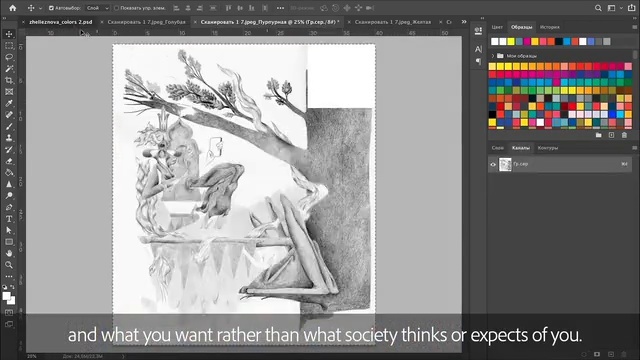Toggle Quick Mask mode
640x360 pixels.
9,313
